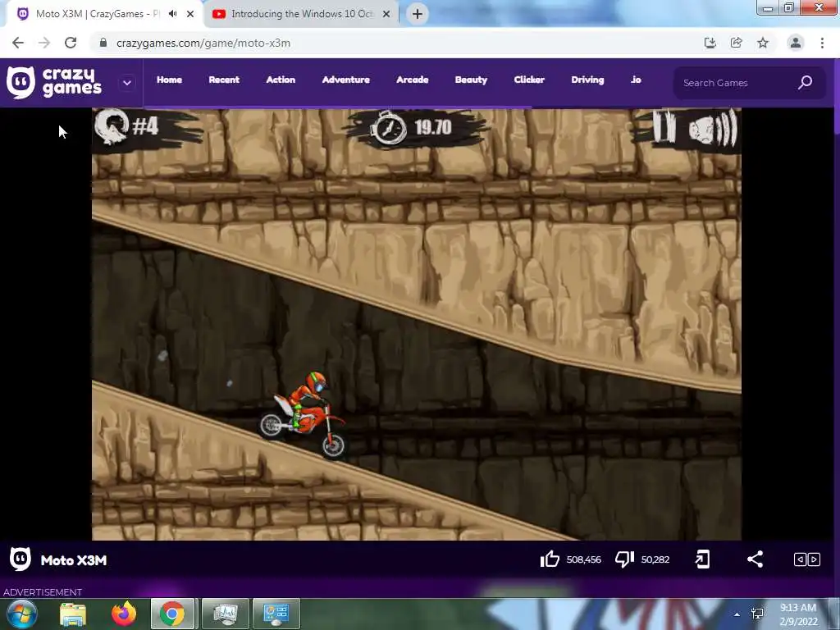Install app from address bar icon
This screenshot has height=630, width=840.
pyautogui.click(x=710, y=43)
